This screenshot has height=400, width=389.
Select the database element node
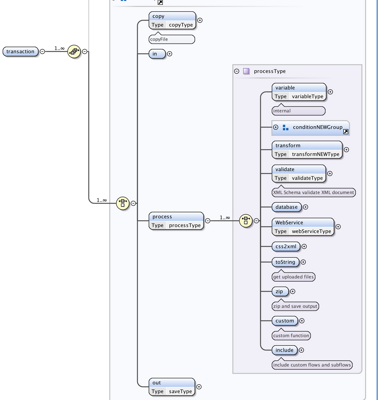tap(287, 207)
